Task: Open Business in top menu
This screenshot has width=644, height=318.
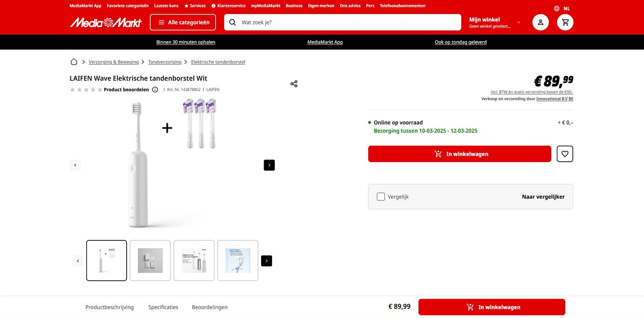Action: pos(294,6)
